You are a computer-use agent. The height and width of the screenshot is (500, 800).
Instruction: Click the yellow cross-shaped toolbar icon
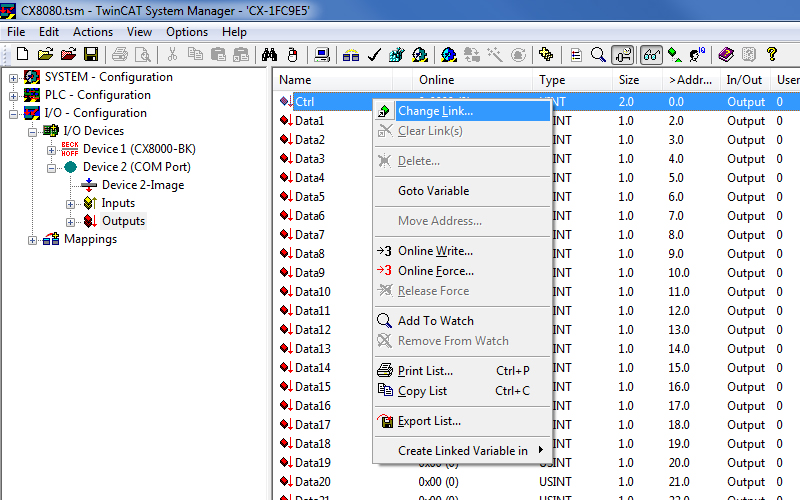(x=546, y=54)
